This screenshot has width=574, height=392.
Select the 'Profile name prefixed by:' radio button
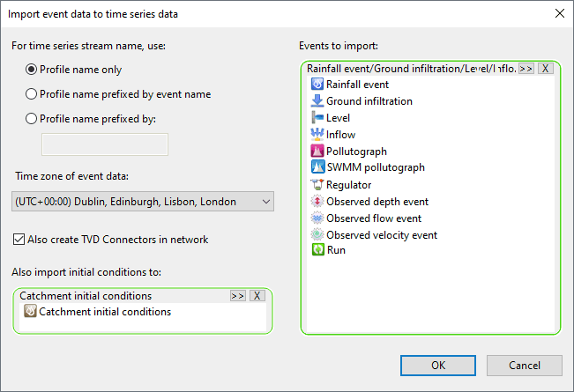[33, 119]
